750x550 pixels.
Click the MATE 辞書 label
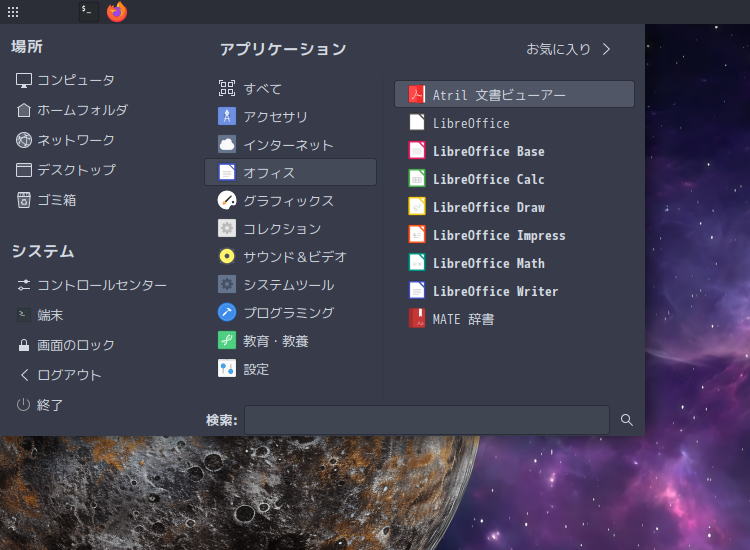point(463,319)
